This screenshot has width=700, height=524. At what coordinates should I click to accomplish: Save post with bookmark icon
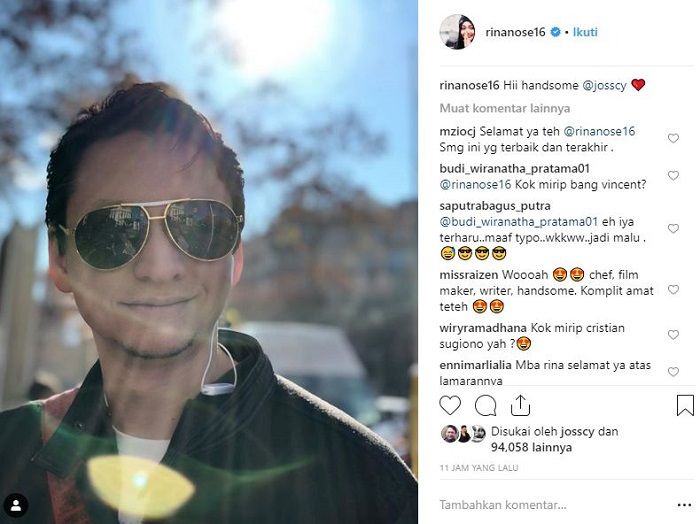pos(685,405)
